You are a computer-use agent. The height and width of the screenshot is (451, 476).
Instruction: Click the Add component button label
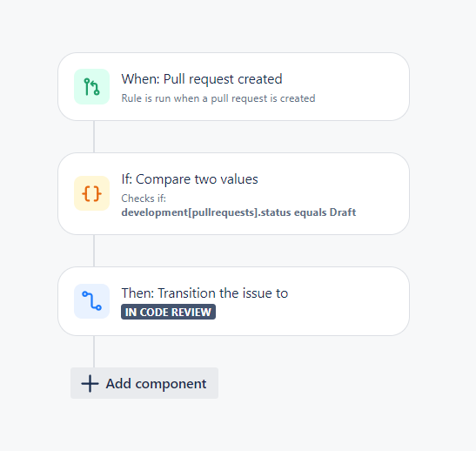[x=156, y=384]
